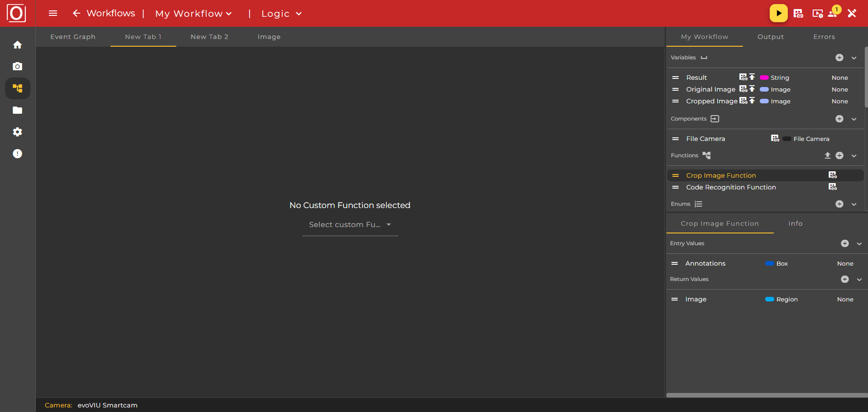This screenshot has width=868, height=412.
Task: Open the Output tab in the right panel
Action: click(x=771, y=37)
